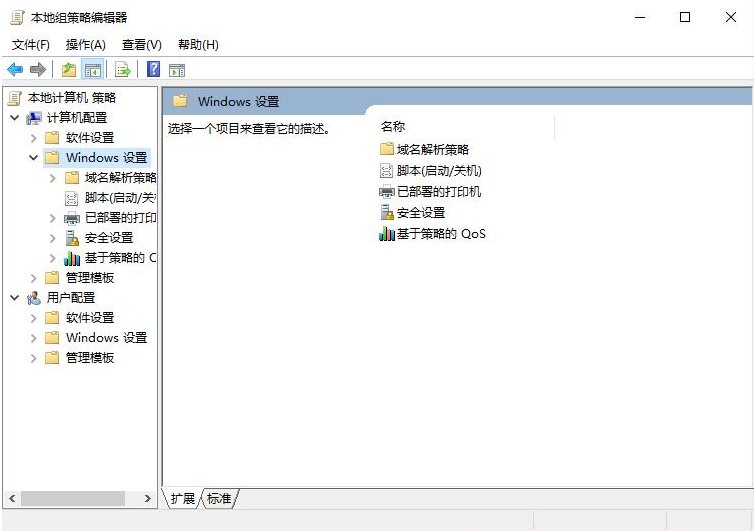Select 已部署的打印机 in the right list

click(438, 191)
